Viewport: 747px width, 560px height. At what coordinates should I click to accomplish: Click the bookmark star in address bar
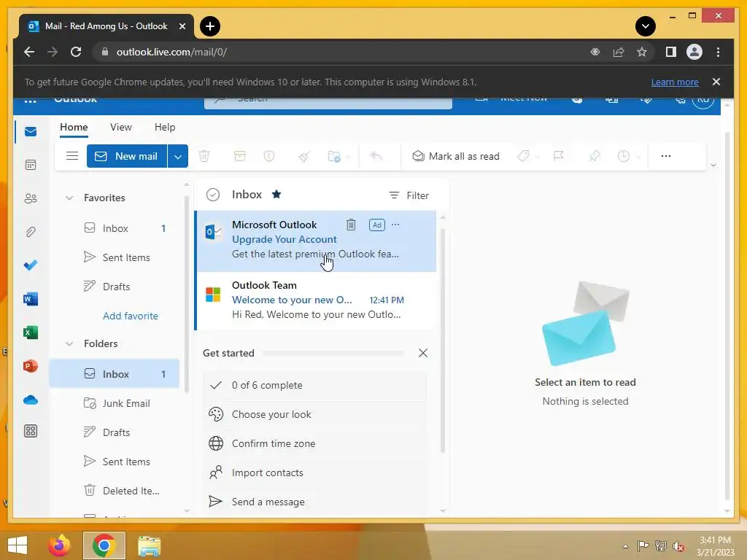point(642,52)
